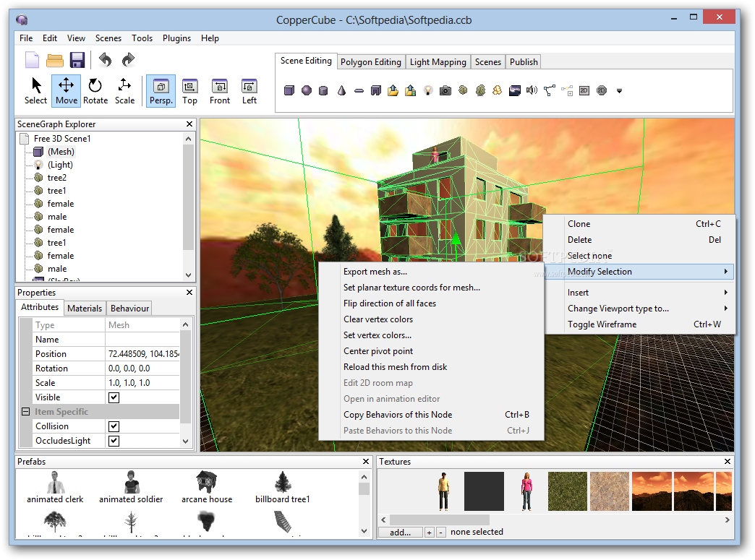This screenshot has height=560, width=755.
Task: Open the Scenes menu
Action: point(108,38)
